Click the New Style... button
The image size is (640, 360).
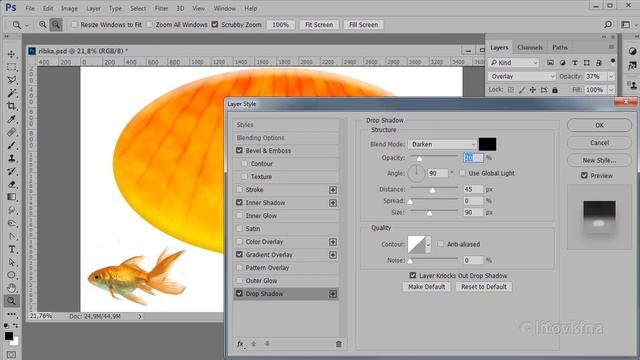click(x=599, y=160)
